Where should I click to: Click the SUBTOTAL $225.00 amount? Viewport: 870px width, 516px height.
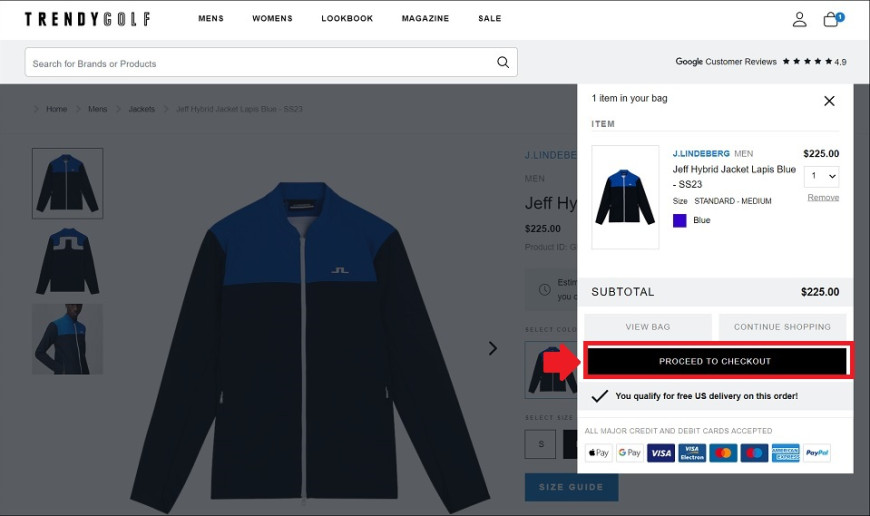point(820,292)
